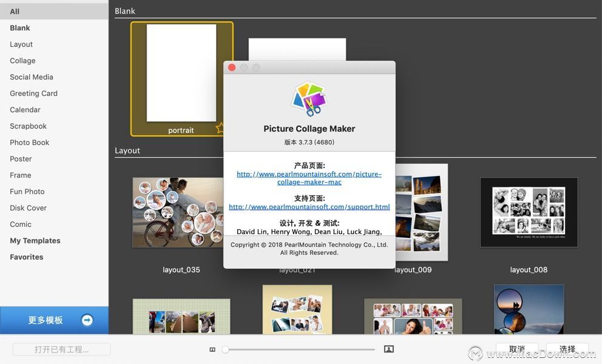This screenshot has height=364, width=602.
Task: Select the landscape blank template thumbnail
Action: click(x=297, y=49)
